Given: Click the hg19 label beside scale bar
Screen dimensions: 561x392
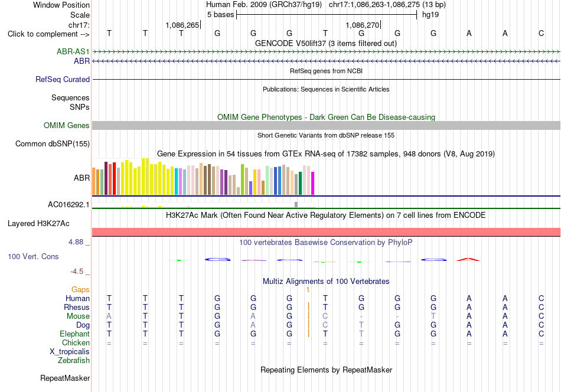Looking at the screenshot, I should pos(430,15).
